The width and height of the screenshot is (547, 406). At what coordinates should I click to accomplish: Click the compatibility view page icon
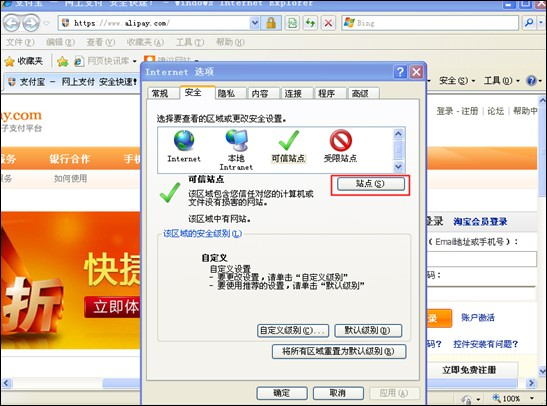tap(292, 23)
